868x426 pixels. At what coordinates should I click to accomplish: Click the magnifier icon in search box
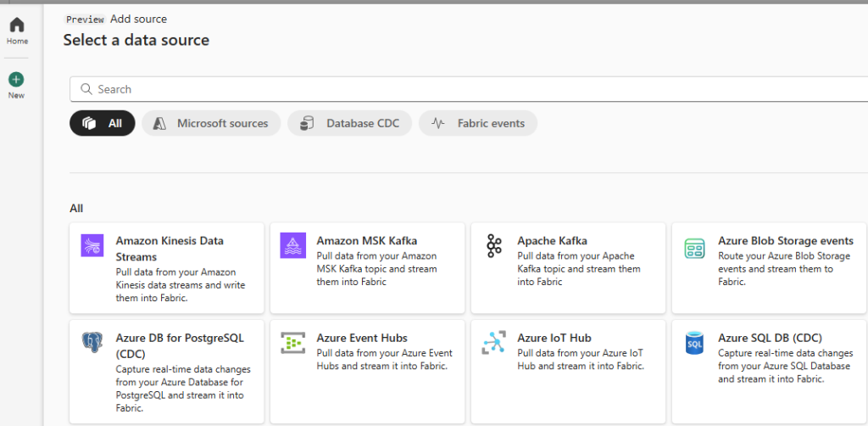pos(86,89)
